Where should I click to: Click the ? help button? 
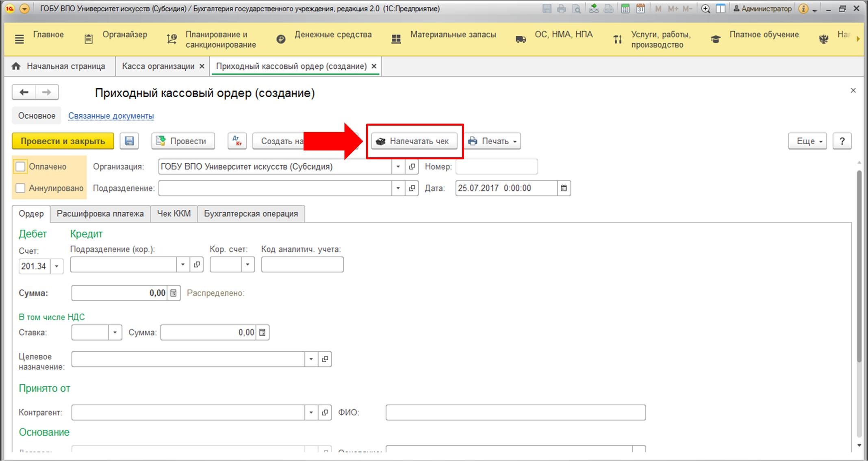point(842,141)
